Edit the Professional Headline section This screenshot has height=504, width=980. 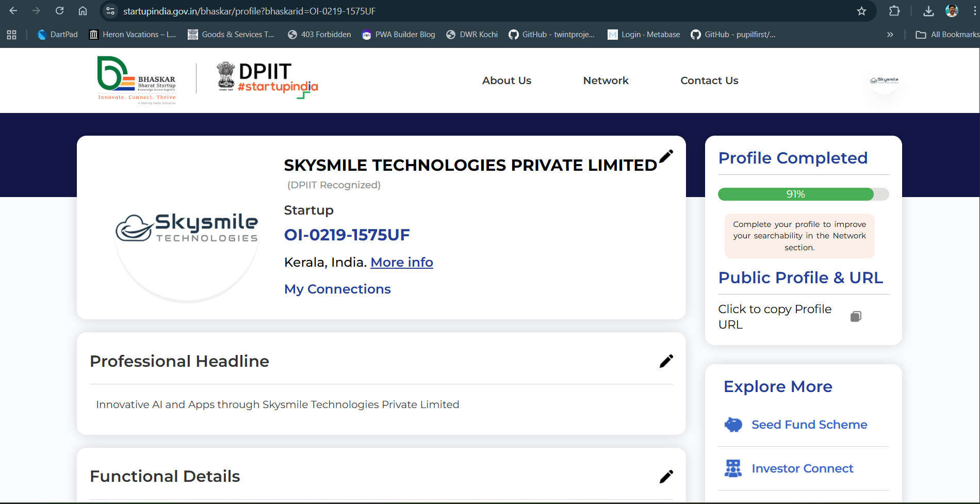[666, 361]
